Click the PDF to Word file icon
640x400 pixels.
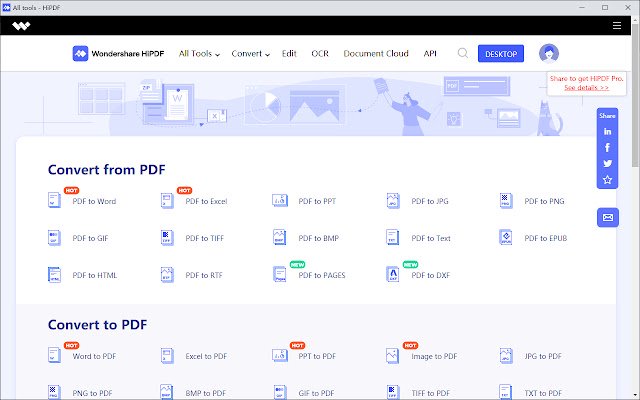pyautogui.click(x=54, y=200)
